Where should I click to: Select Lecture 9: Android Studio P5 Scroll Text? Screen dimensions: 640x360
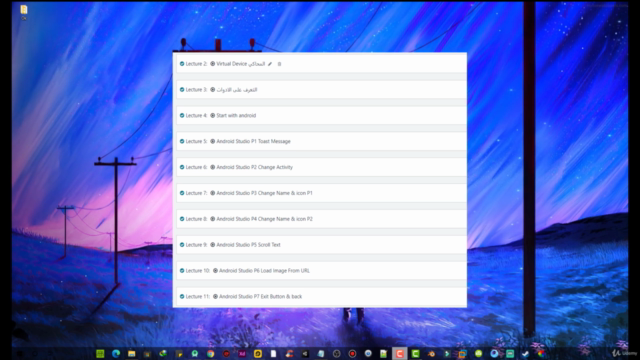click(322, 245)
